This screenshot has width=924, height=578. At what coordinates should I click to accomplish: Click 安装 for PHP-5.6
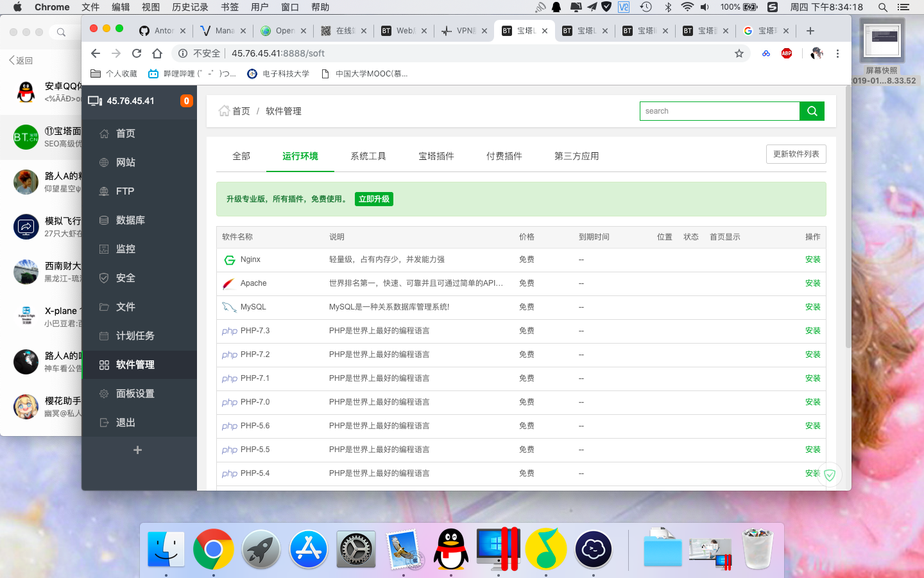[813, 426]
